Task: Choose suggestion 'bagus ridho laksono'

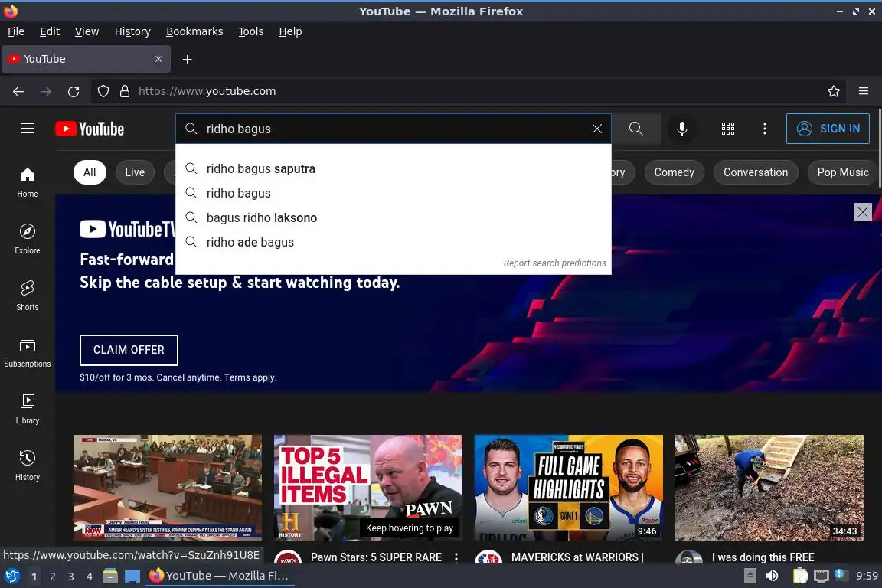Action: pos(394,217)
